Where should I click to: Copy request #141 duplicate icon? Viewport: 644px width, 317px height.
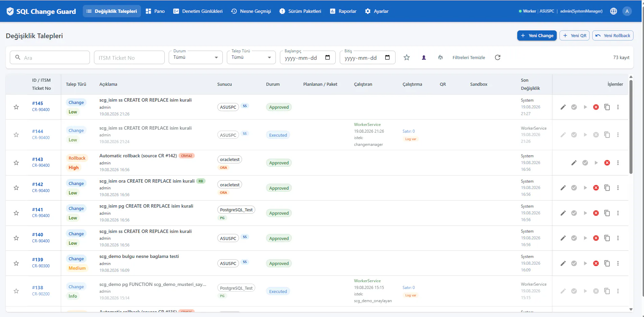coord(607,213)
